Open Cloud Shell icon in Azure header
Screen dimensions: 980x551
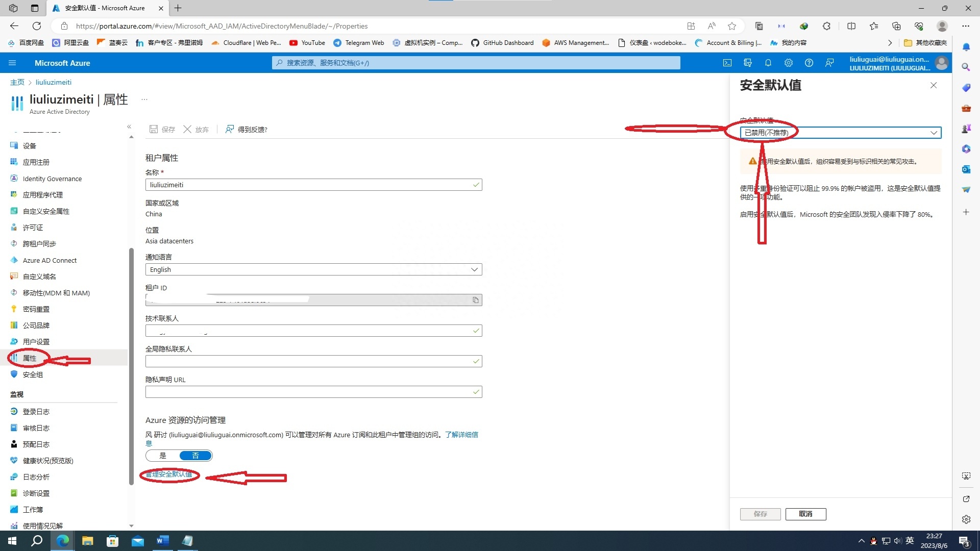[727, 63]
